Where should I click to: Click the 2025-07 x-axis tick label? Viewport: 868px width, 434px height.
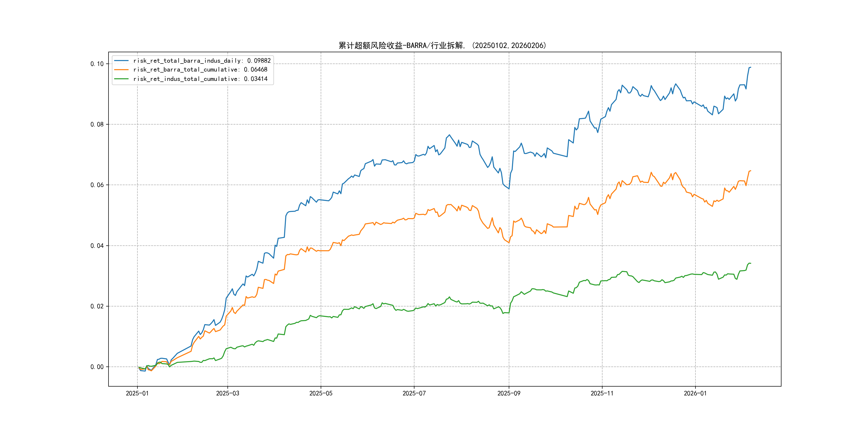point(414,394)
